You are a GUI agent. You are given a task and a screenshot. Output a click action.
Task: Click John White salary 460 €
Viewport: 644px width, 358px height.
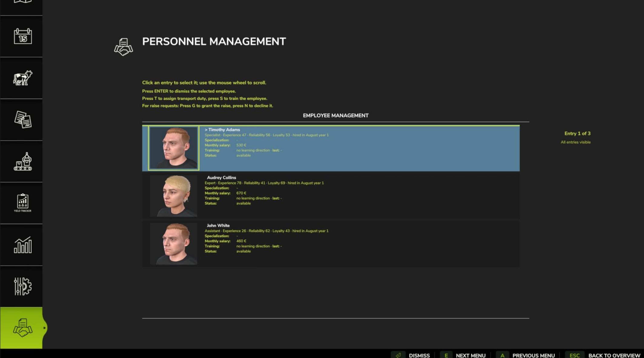[x=241, y=241]
